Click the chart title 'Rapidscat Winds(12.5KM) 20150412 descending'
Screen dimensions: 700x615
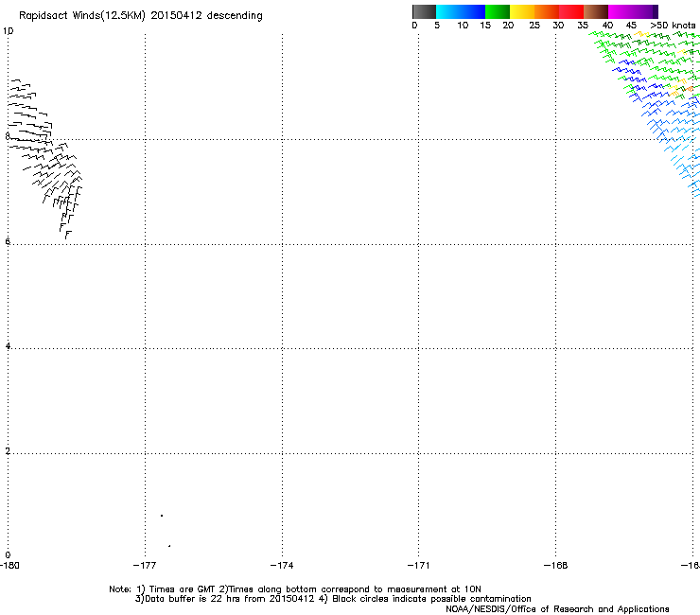[141, 16]
